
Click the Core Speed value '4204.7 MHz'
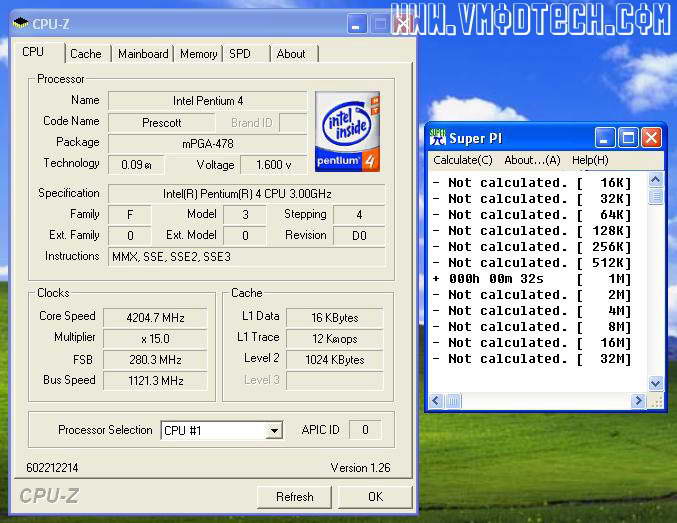(x=155, y=318)
